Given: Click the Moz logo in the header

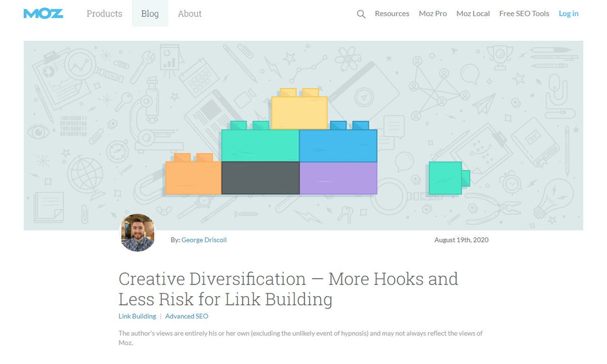Looking at the screenshot, I should click(x=44, y=14).
